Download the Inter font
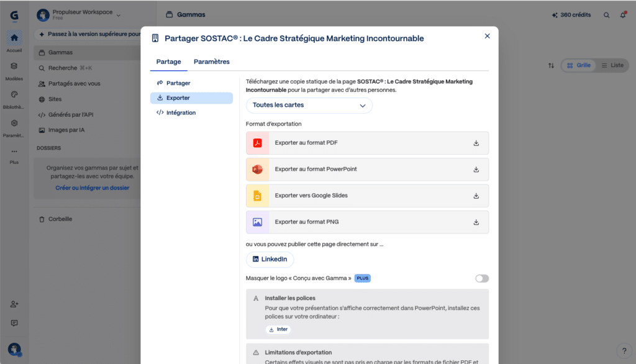 pos(278,329)
